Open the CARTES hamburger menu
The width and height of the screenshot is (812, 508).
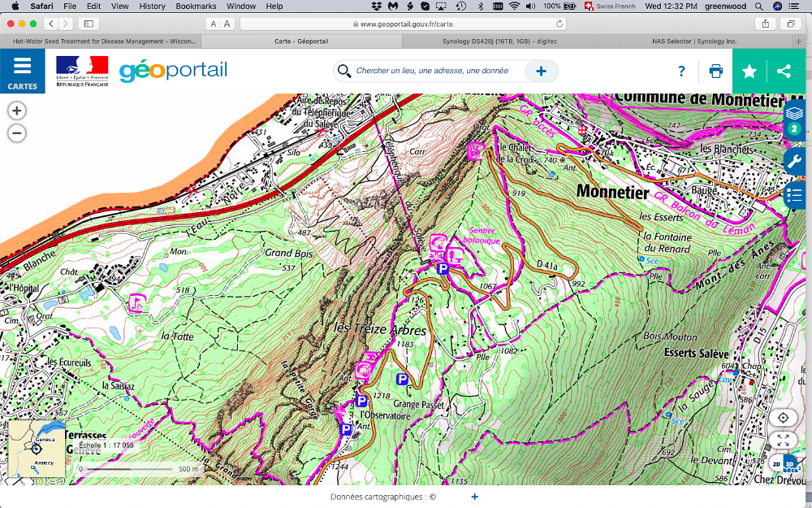coord(22,72)
